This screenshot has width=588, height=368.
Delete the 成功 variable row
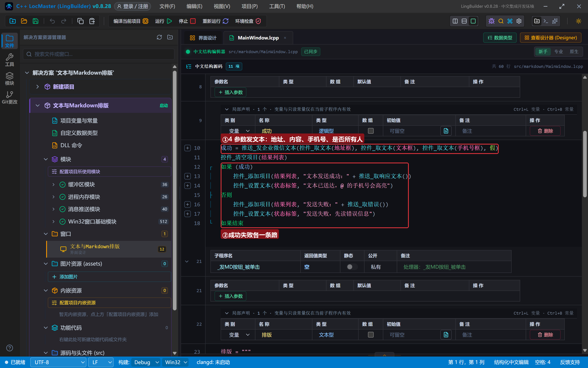point(545,131)
